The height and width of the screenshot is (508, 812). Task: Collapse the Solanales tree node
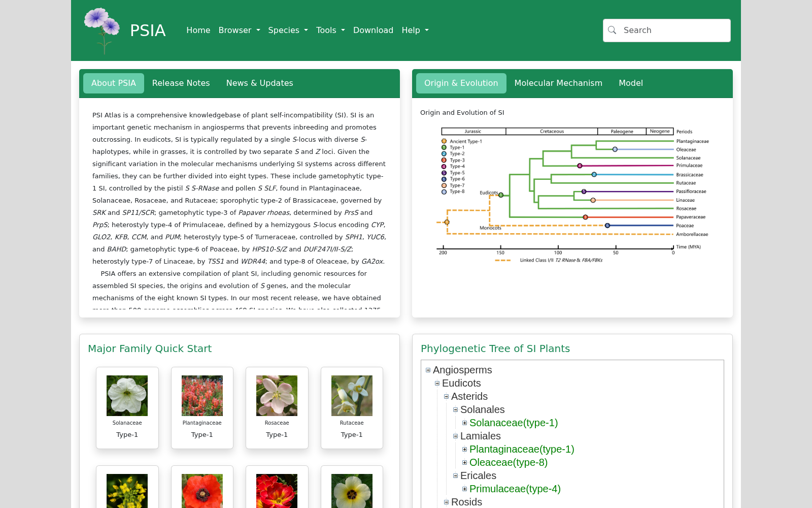(x=455, y=410)
